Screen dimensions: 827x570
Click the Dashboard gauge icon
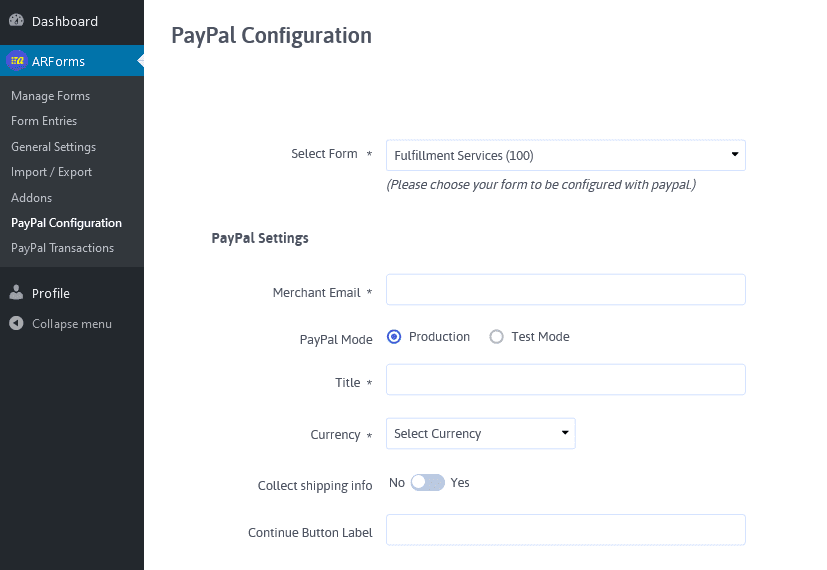pyautogui.click(x=16, y=20)
